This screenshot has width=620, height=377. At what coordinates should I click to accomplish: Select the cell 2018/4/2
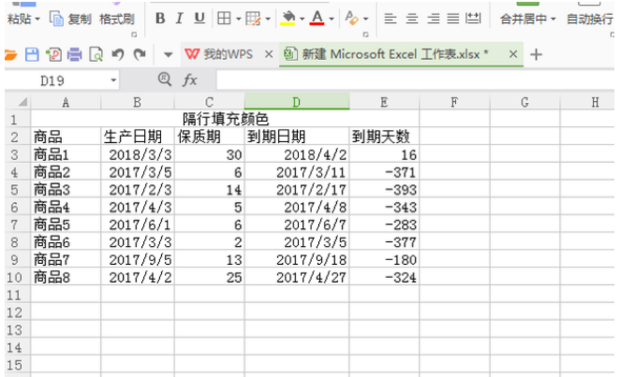coord(297,155)
